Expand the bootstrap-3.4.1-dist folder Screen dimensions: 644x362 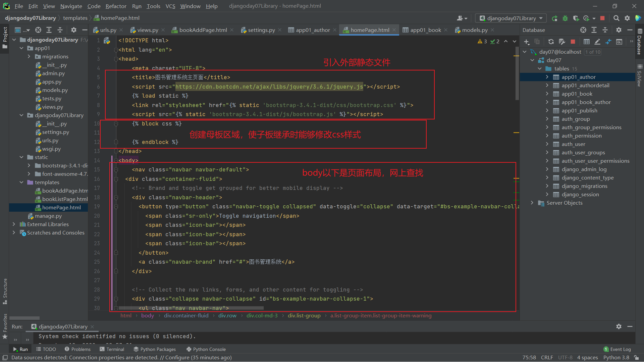29,166
